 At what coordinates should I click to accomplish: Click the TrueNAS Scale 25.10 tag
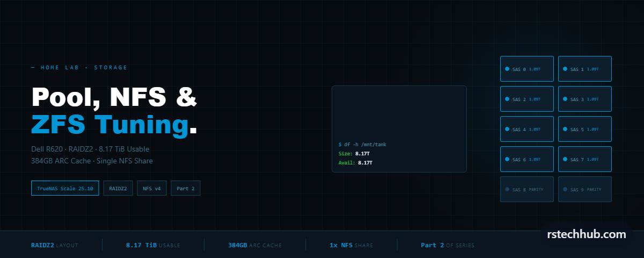(65, 188)
